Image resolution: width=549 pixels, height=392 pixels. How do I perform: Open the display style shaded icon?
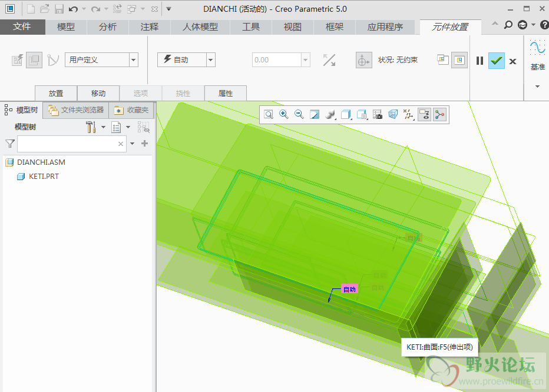click(330, 114)
